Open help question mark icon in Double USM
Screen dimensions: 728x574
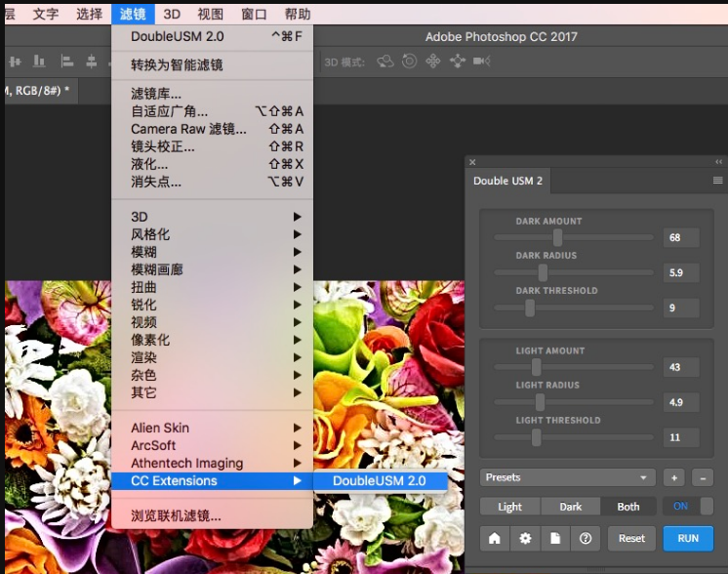point(585,538)
